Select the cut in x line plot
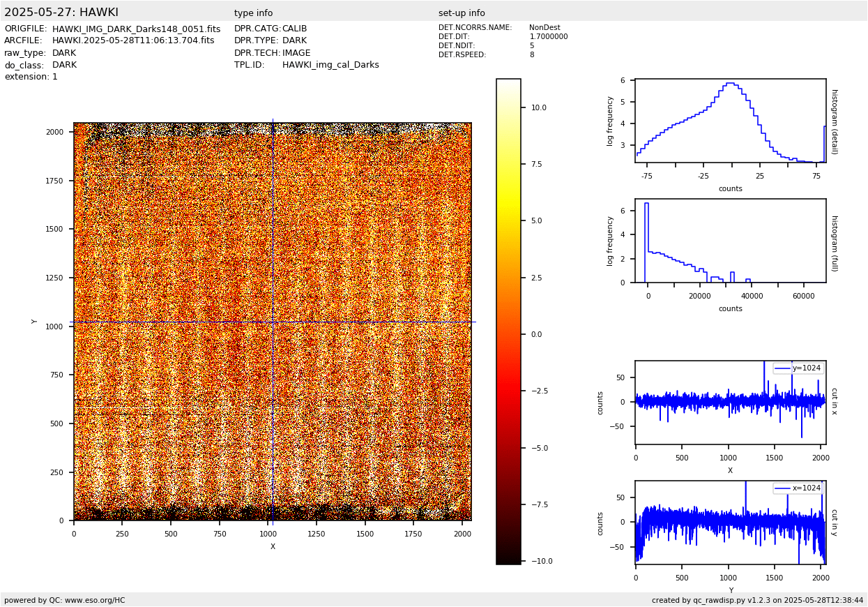Image resolution: width=868 pixels, height=607 pixels. 730,403
